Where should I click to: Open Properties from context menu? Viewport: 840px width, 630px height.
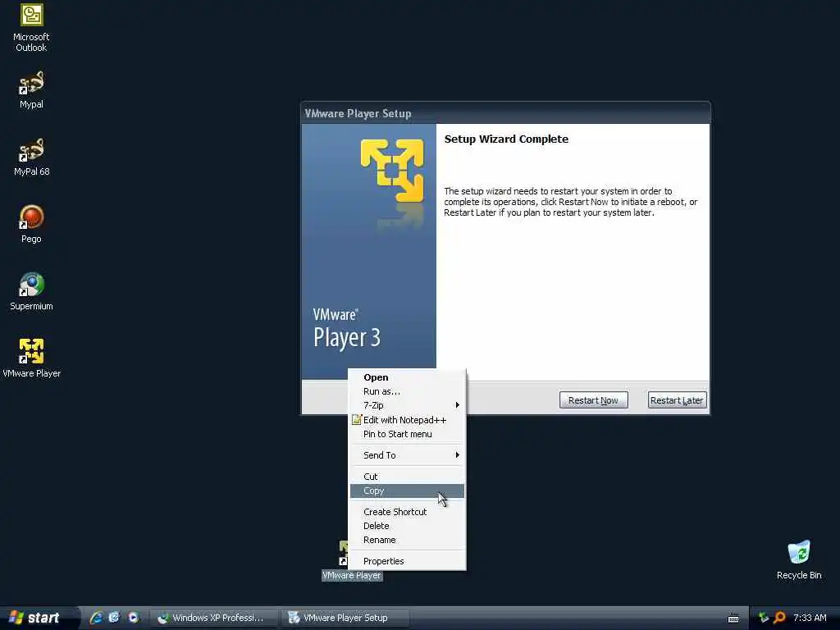pos(407,561)
